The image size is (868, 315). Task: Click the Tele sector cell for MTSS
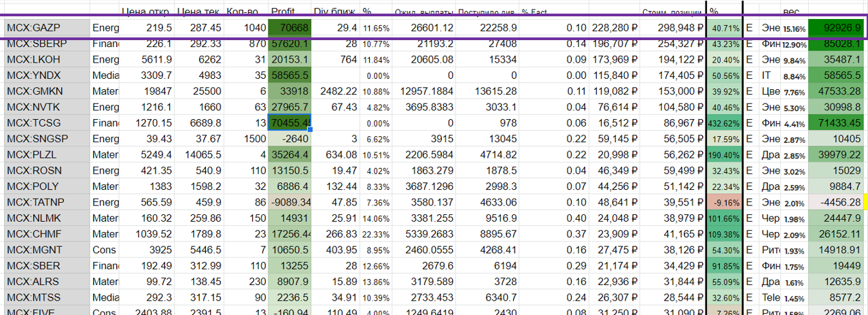tap(770, 296)
